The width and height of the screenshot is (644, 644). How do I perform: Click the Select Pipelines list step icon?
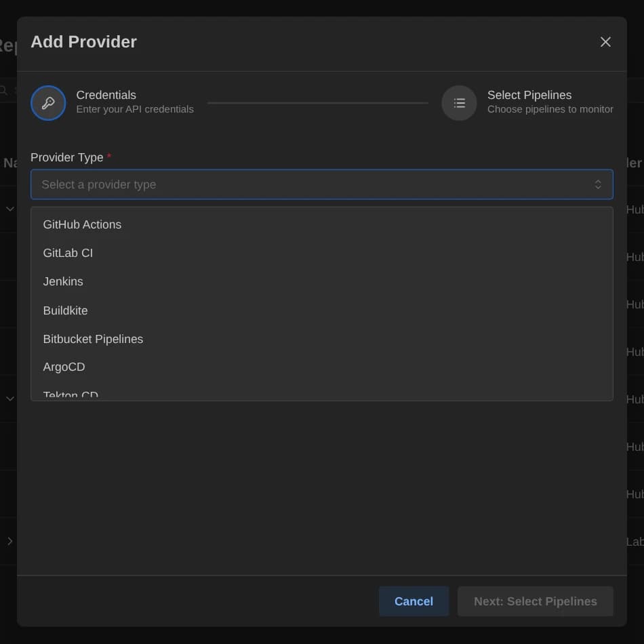(x=459, y=102)
